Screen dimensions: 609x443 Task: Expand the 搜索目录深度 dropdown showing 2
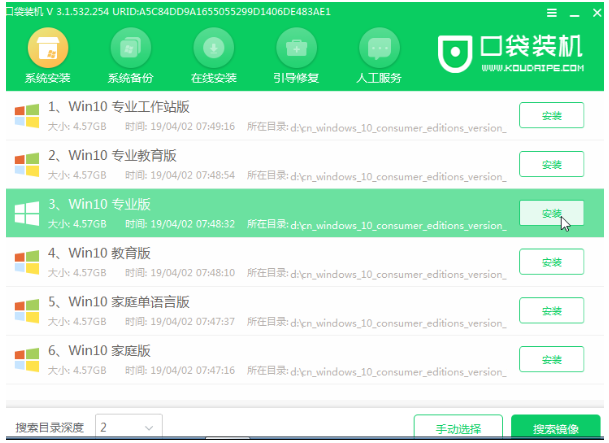[x=129, y=427]
